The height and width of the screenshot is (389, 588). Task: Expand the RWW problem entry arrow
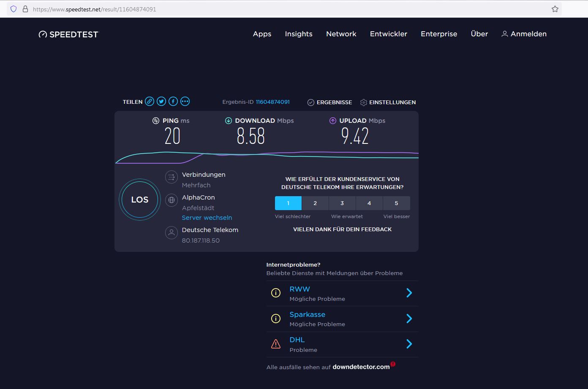[409, 293]
